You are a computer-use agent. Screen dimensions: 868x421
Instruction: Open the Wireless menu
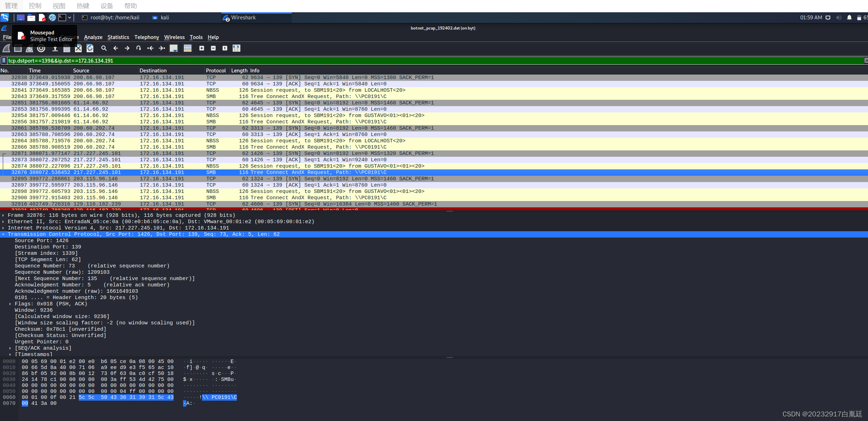174,37
